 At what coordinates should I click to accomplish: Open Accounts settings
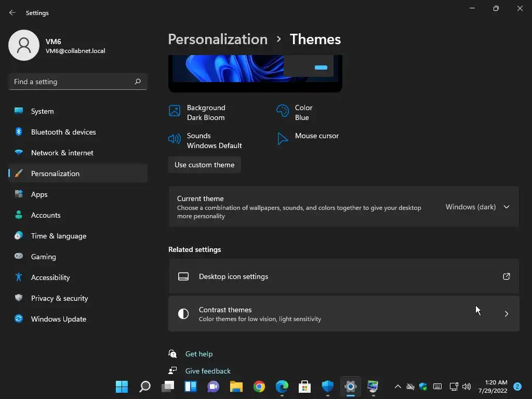pos(78,215)
